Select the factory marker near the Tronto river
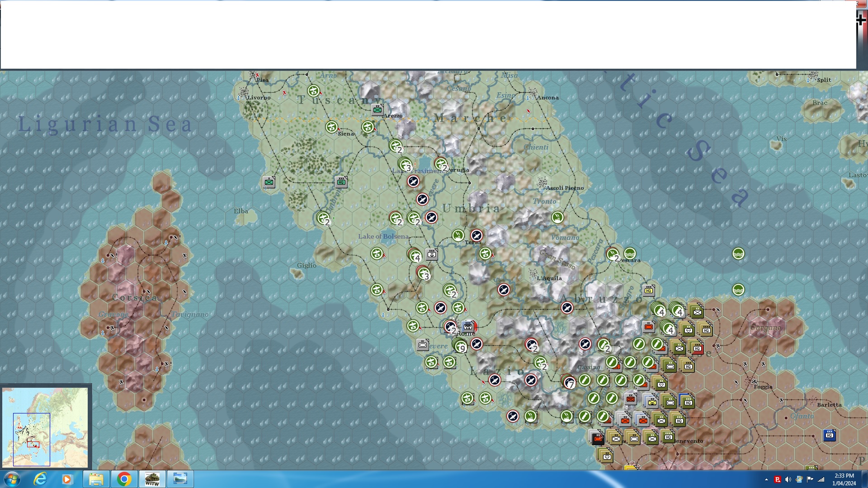 coord(557,217)
